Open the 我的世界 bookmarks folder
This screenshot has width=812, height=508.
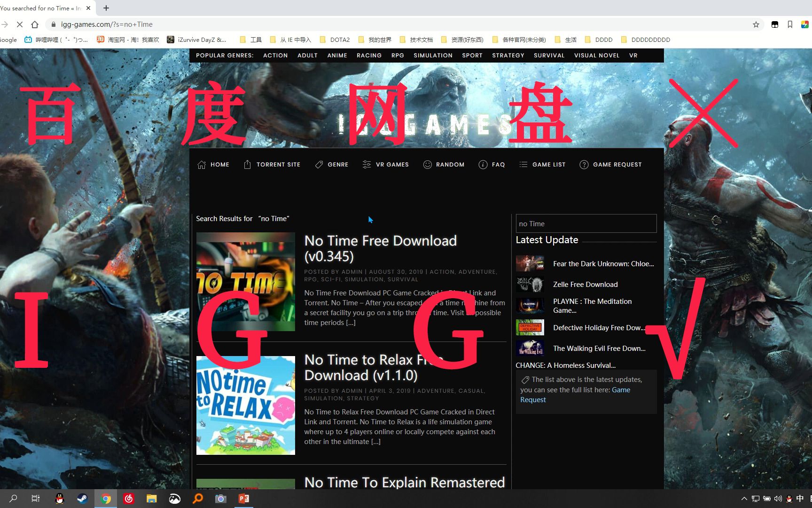375,40
